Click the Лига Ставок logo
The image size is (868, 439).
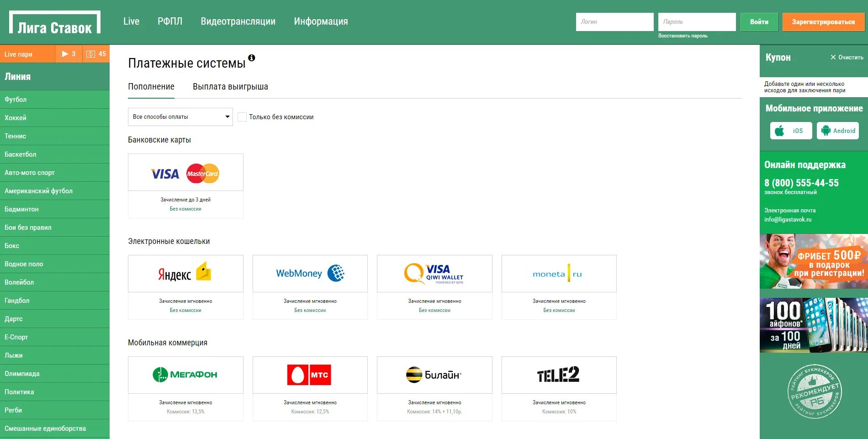pyautogui.click(x=55, y=22)
